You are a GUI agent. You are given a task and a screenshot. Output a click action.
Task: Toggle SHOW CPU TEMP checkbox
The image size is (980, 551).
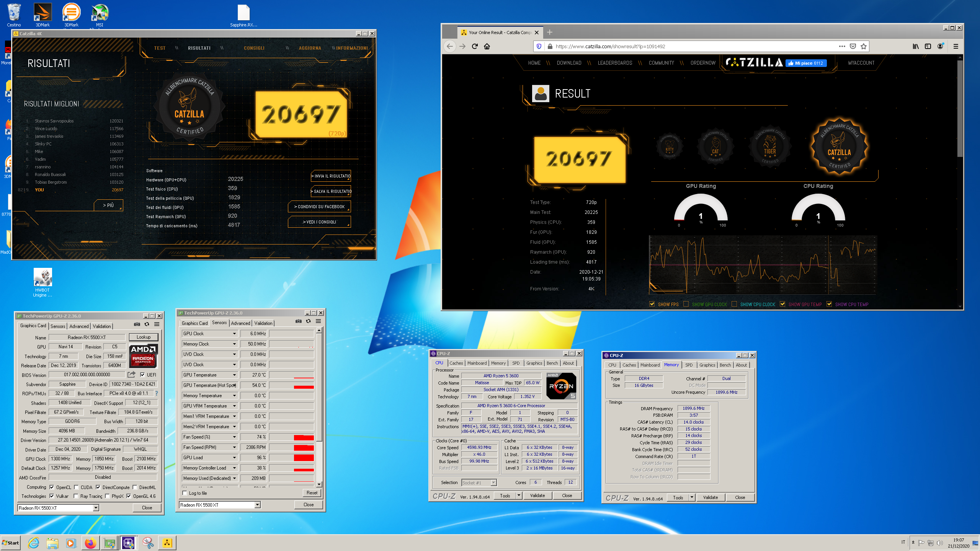pos(829,304)
